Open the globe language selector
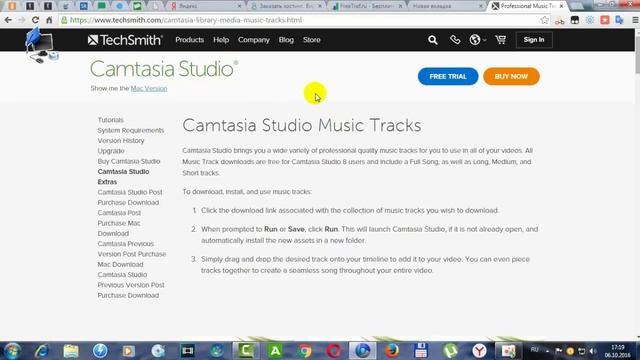This screenshot has height=360, width=640. 477,40
